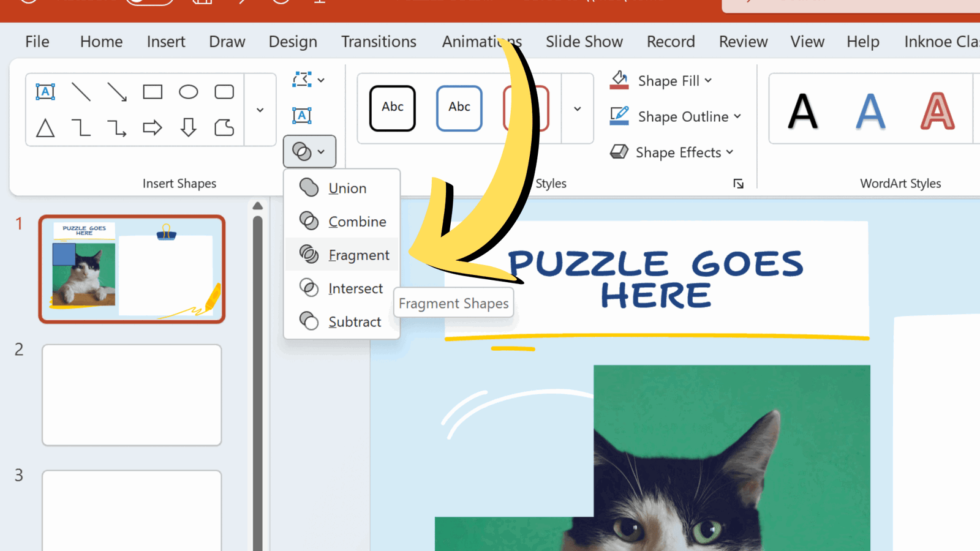Select the Line tool
Image resolution: width=980 pixels, height=551 pixels.
point(81,91)
